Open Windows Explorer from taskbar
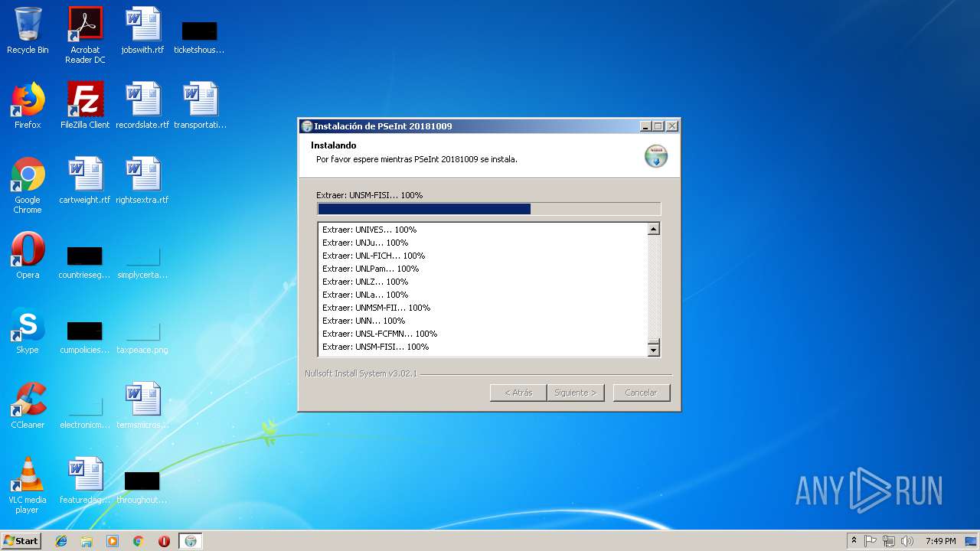Screen dimensions: 980x551 pos(87,541)
